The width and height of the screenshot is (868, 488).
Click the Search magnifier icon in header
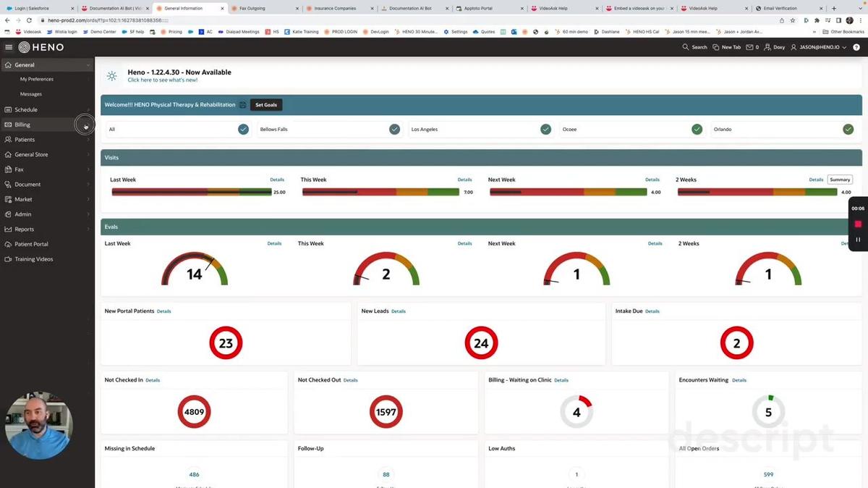686,47
